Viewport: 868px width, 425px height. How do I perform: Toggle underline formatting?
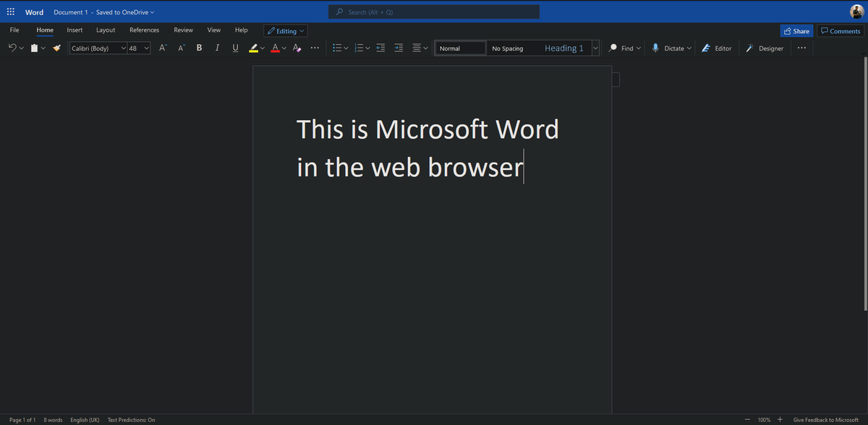[235, 48]
